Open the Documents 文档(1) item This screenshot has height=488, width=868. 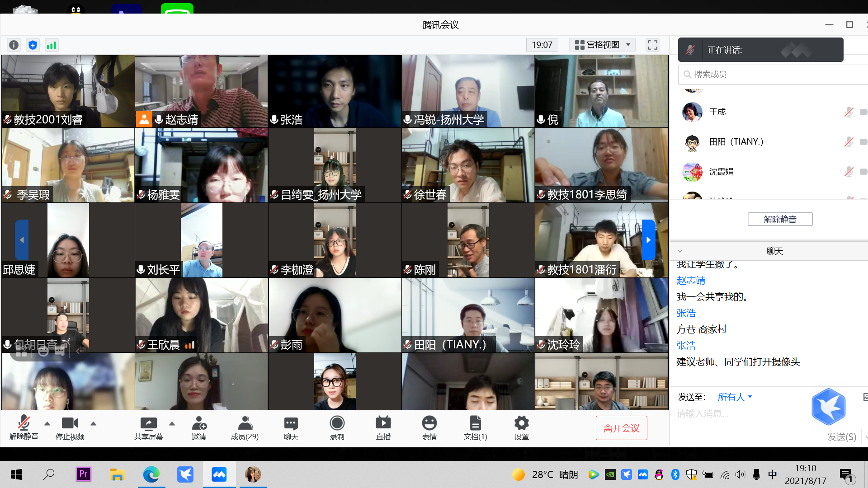pos(475,427)
